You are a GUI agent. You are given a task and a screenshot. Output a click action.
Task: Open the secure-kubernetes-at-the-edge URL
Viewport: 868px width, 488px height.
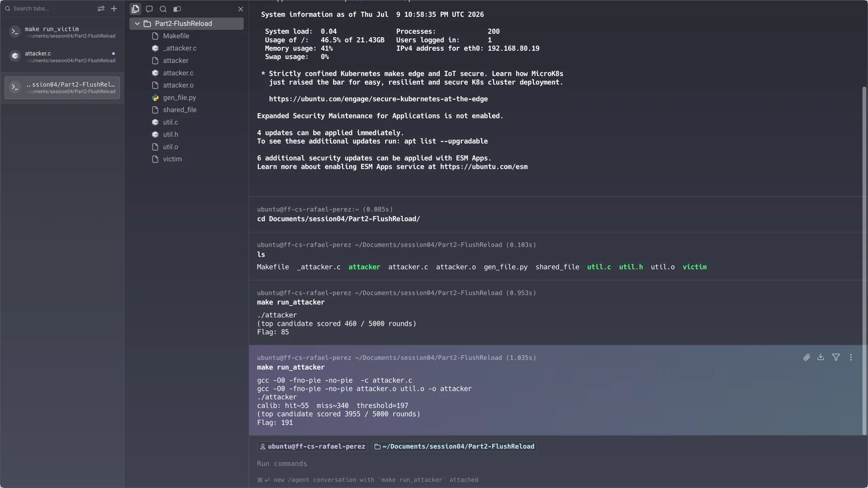point(378,99)
